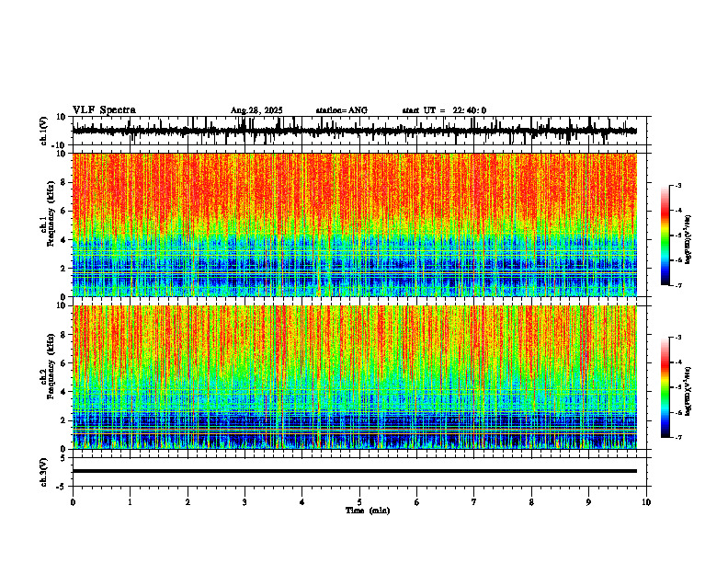
Task: Click the "8" kHz tick on ch.1 frequency axis
Action: click(x=64, y=182)
